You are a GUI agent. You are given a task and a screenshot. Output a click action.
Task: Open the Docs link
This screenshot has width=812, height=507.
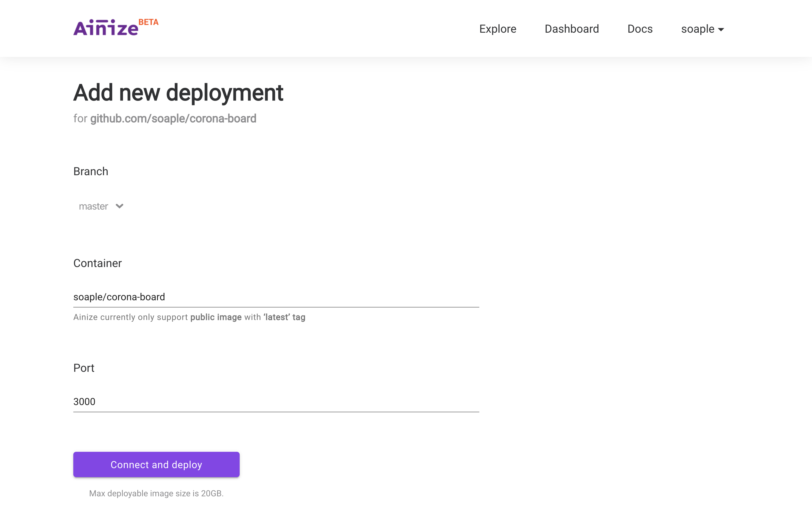[x=640, y=29]
